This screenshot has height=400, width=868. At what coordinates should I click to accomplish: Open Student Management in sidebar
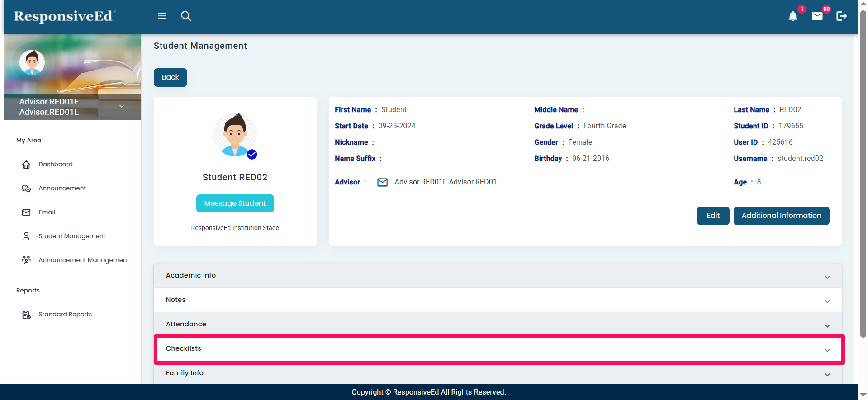[x=72, y=236]
